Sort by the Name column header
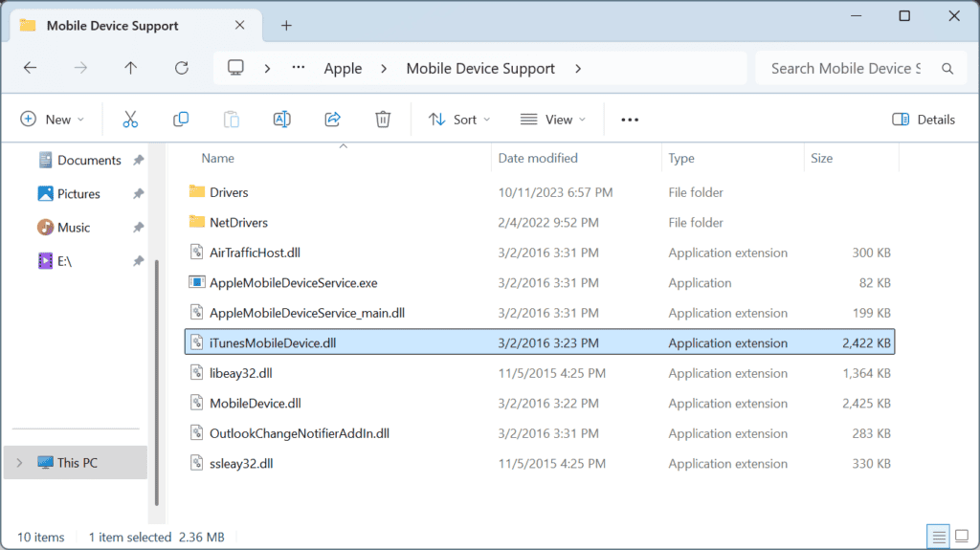980x550 pixels. [217, 158]
